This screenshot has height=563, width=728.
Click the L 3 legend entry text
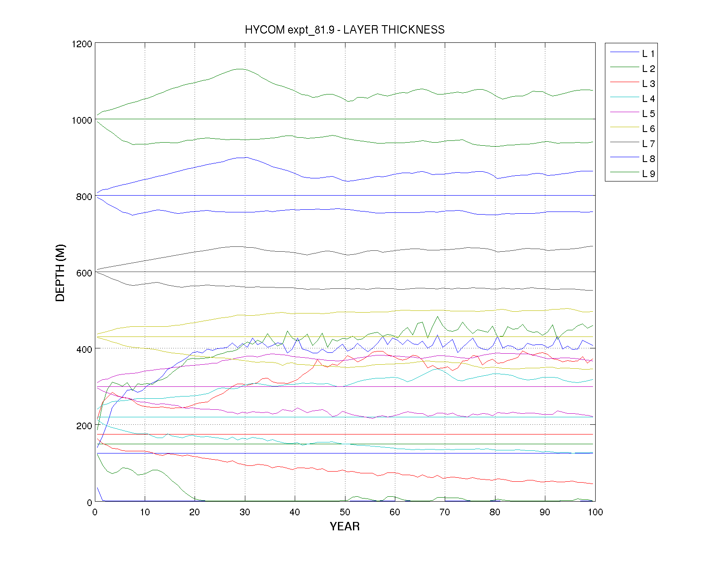coord(648,84)
